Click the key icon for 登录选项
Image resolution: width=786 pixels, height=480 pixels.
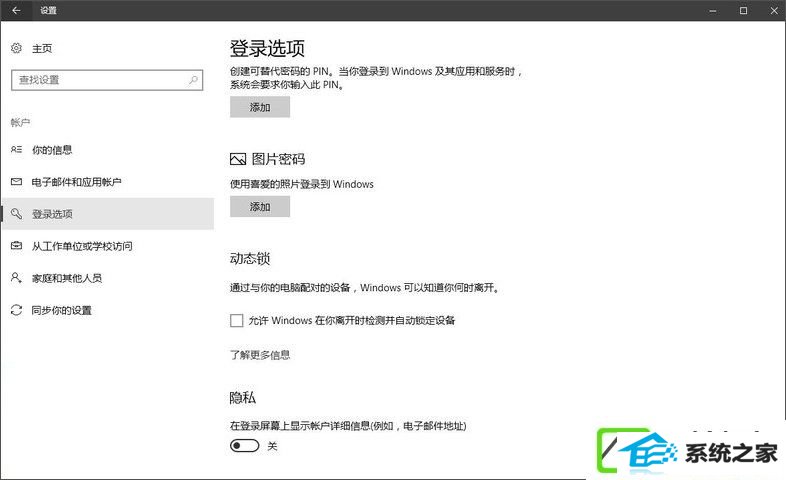(x=16, y=213)
